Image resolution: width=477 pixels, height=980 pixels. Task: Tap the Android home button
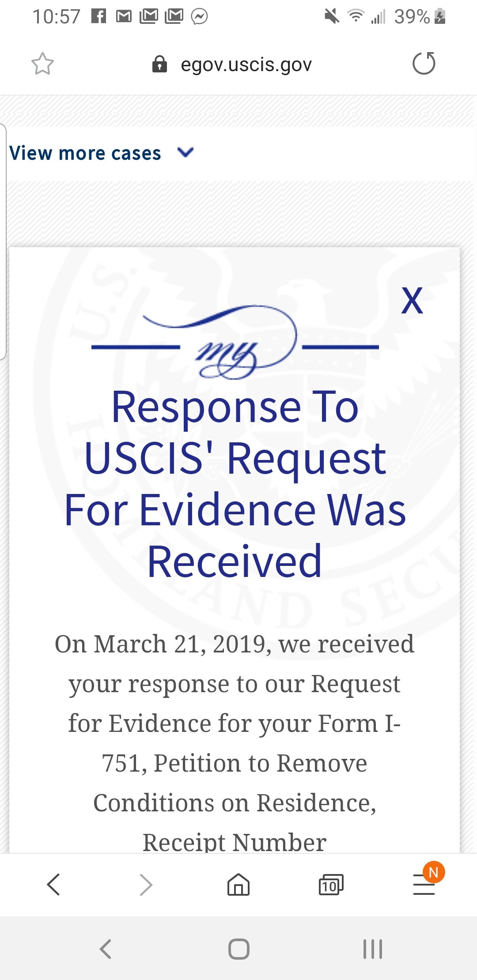click(239, 949)
